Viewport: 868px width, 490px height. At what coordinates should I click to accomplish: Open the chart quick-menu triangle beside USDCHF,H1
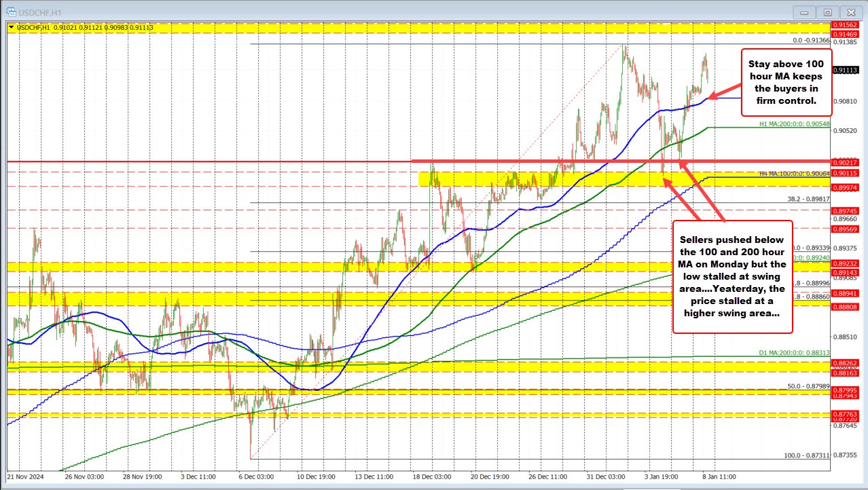coord(11,27)
